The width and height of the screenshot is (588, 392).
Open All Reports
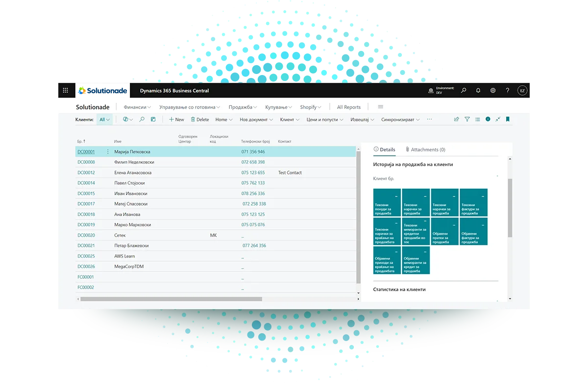coord(349,107)
